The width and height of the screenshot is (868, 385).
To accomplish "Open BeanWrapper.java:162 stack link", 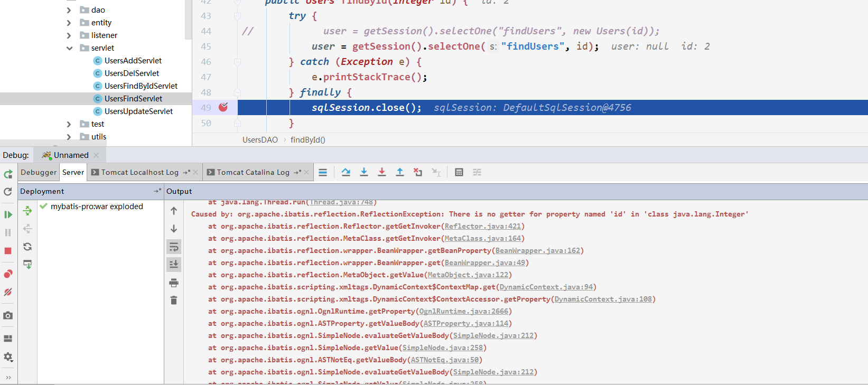I will pyautogui.click(x=538, y=250).
